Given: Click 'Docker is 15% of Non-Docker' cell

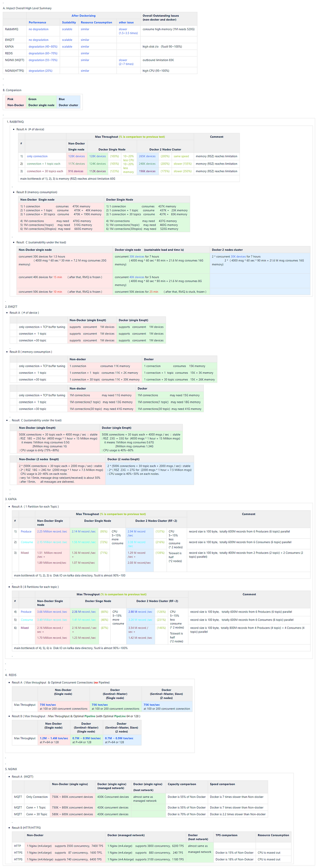Looking at the screenshot, I should 234,853.
